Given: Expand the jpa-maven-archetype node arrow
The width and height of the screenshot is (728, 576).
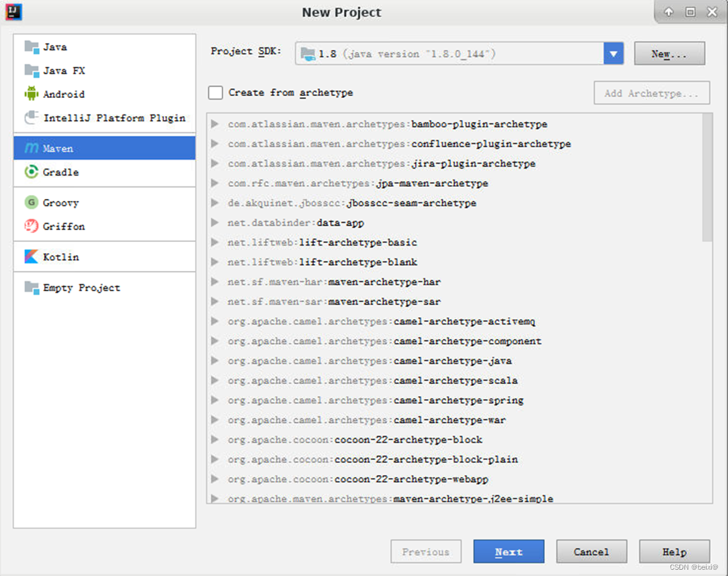Looking at the screenshot, I should coord(215,183).
